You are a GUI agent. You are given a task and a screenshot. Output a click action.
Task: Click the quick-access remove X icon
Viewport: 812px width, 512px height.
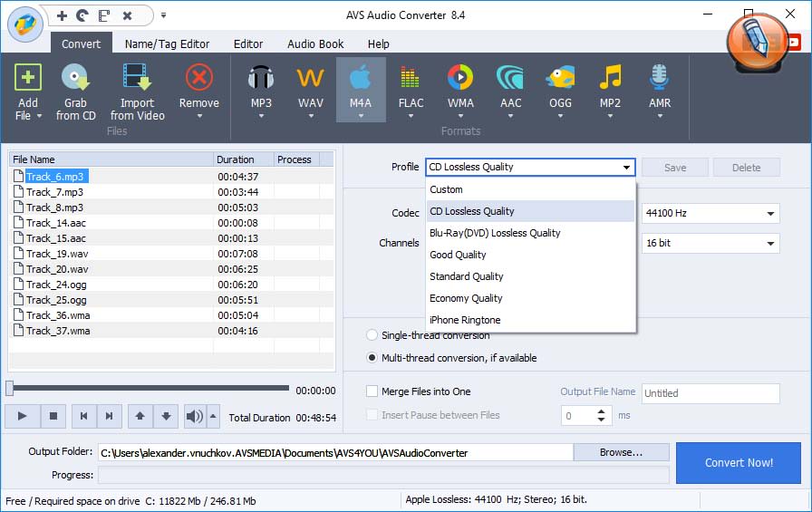128,15
